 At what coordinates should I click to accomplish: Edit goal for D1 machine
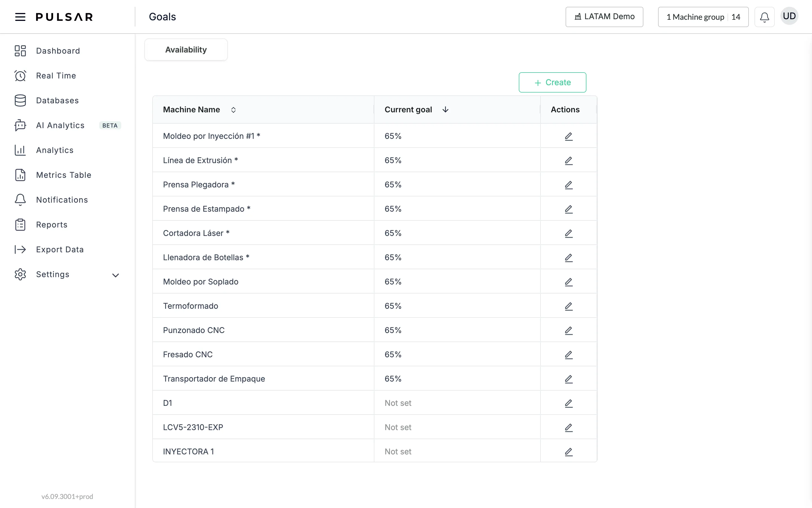568,403
